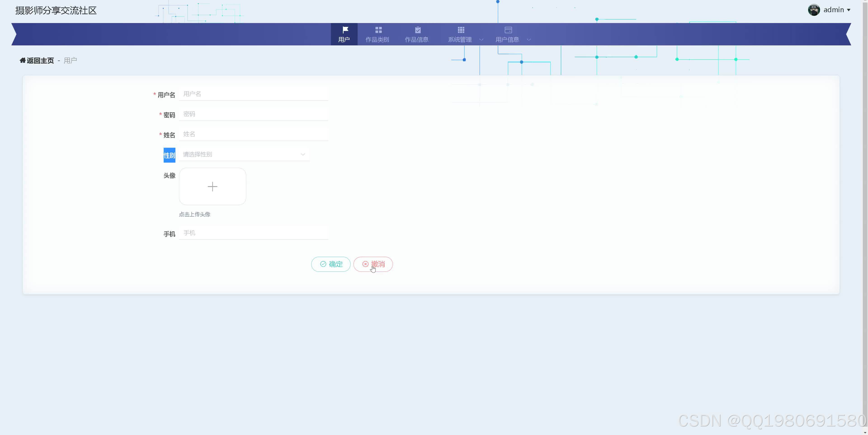
Task: Click the clipboard icon above 作品信息
Action: pos(417,30)
